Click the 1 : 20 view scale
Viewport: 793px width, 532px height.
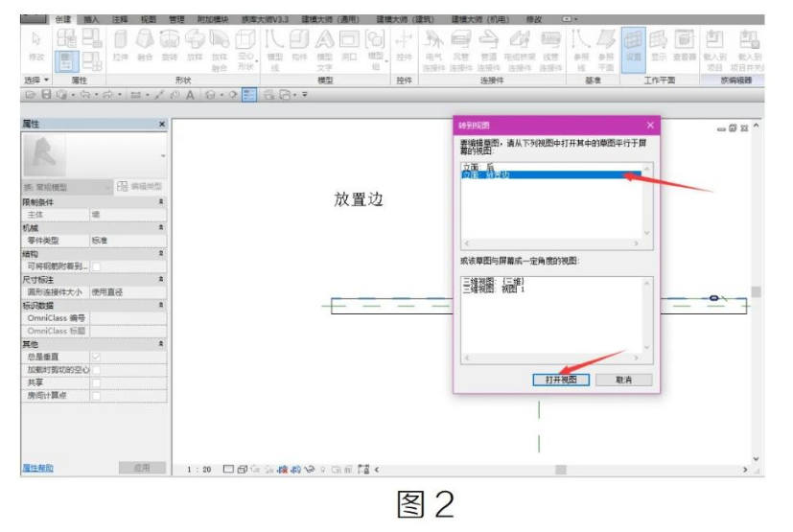pyautogui.click(x=198, y=470)
